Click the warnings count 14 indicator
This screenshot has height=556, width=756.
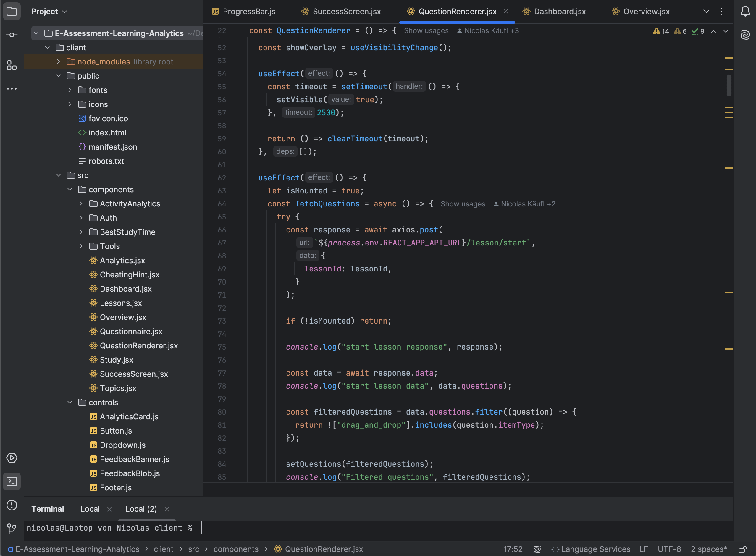pyautogui.click(x=661, y=31)
